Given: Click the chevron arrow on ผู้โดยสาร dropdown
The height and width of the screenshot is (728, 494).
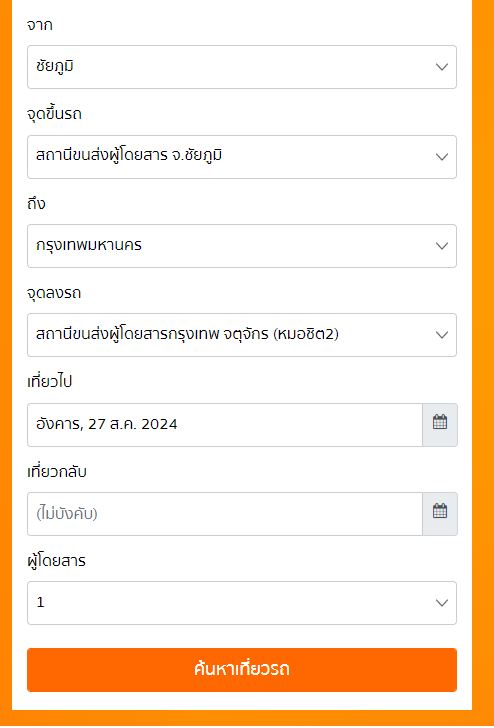Looking at the screenshot, I should tap(442, 603).
